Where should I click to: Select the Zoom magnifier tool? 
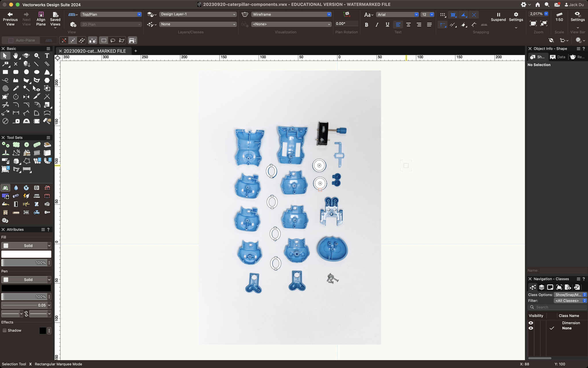point(37,56)
